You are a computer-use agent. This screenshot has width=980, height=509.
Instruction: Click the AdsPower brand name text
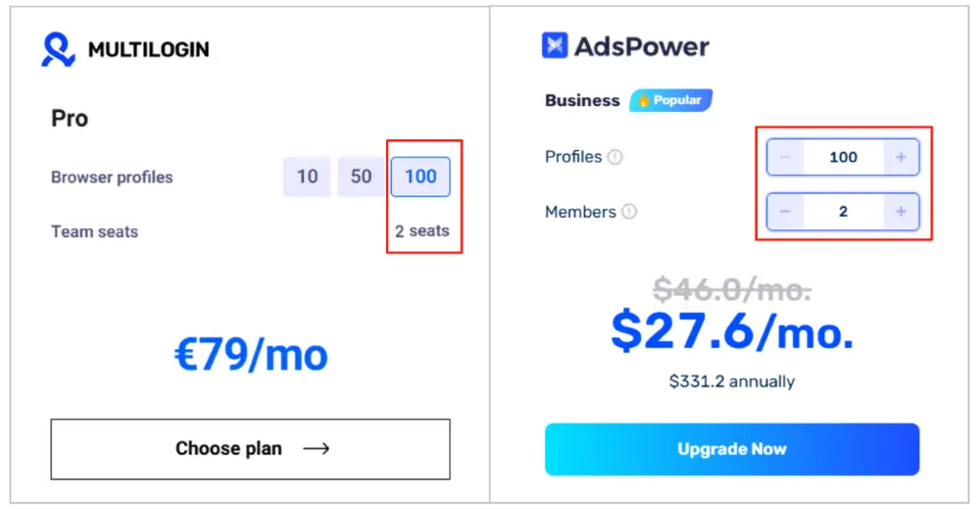tap(642, 46)
